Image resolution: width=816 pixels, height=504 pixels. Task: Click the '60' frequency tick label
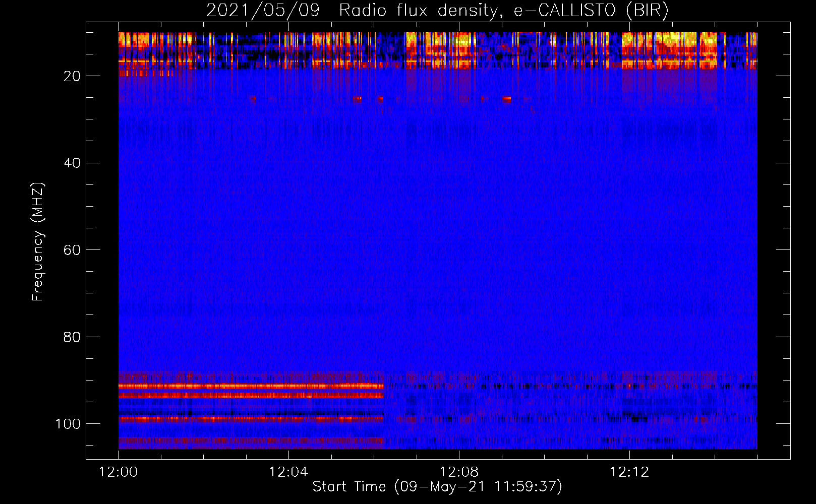[x=72, y=250]
